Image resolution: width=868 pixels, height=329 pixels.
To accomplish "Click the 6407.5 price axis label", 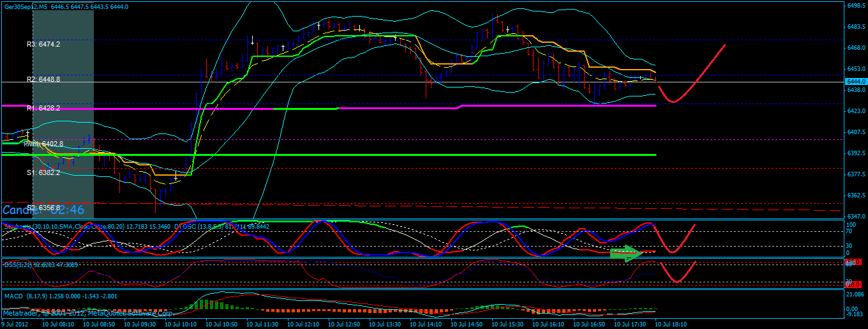I will coord(856,132).
